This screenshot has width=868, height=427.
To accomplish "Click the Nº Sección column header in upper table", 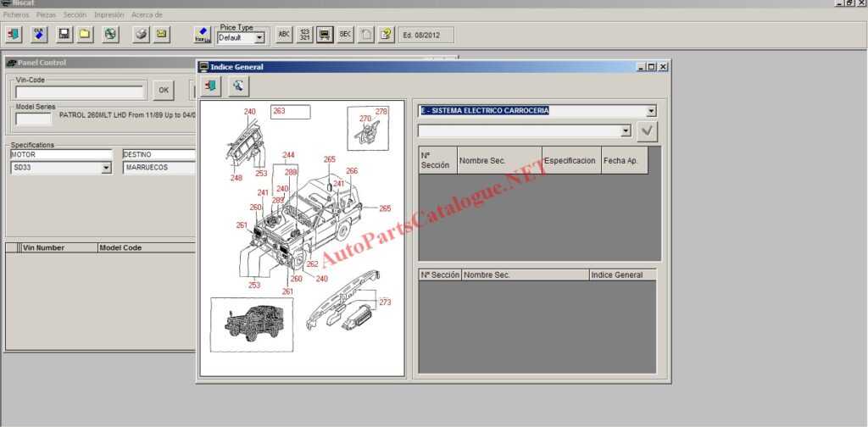I will point(438,160).
